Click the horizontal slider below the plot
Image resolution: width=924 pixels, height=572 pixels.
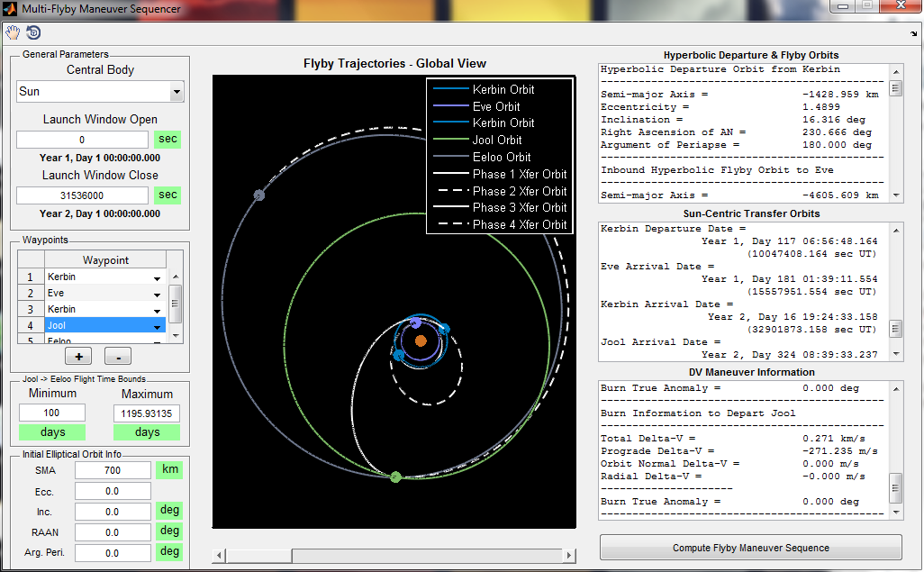[394, 555]
